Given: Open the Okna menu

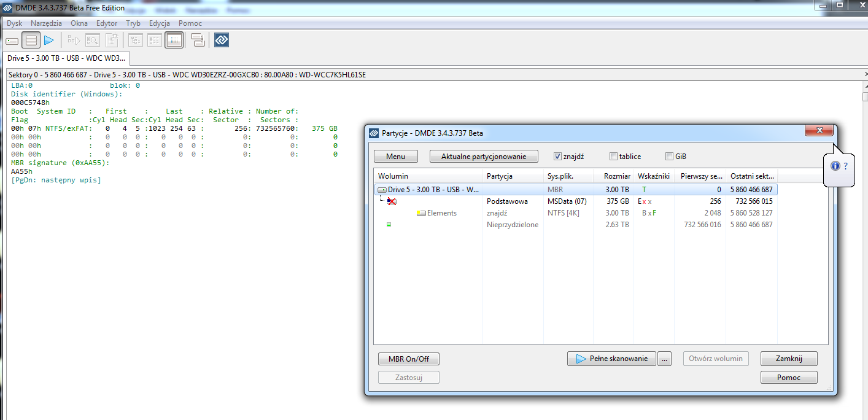Looking at the screenshot, I should 79,23.
